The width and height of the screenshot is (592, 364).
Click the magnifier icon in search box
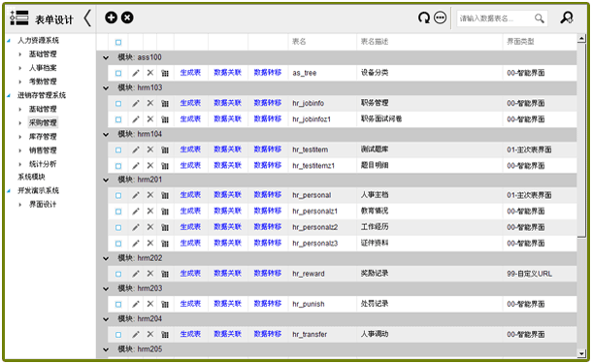540,18
